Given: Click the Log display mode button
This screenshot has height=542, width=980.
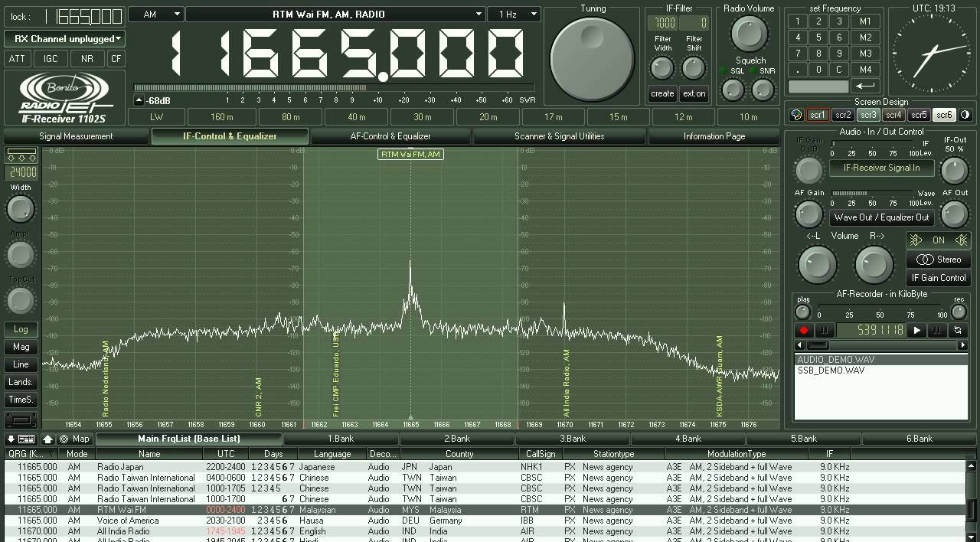Looking at the screenshot, I should pyautogui.click(x=21, y=329).
